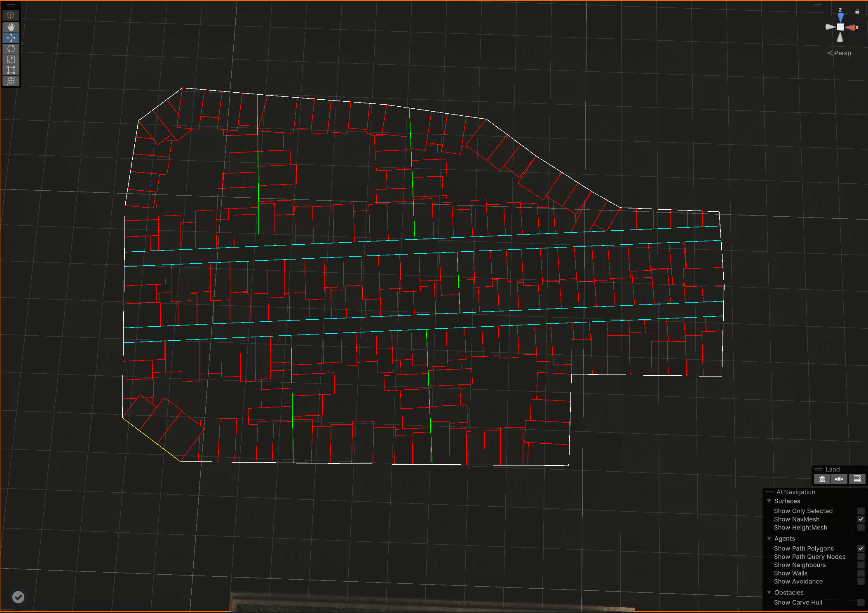Screen dimensions: 868x613
Task: Switch Persp projection mode label
Action: coord(839,53)
